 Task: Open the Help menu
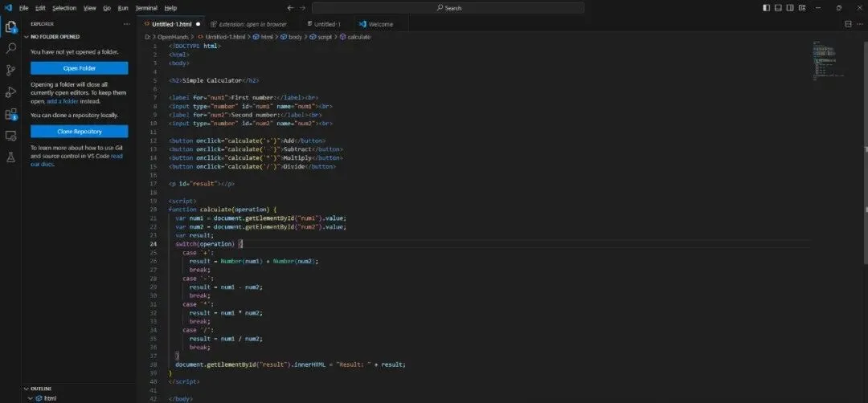pyautogui.click(x=171, y=8)
